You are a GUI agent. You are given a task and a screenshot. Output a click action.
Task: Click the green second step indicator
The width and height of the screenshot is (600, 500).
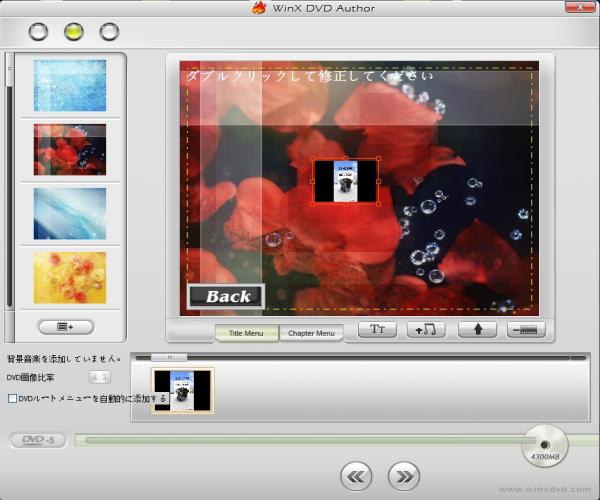pyautogui.click(x=74, y=31)
